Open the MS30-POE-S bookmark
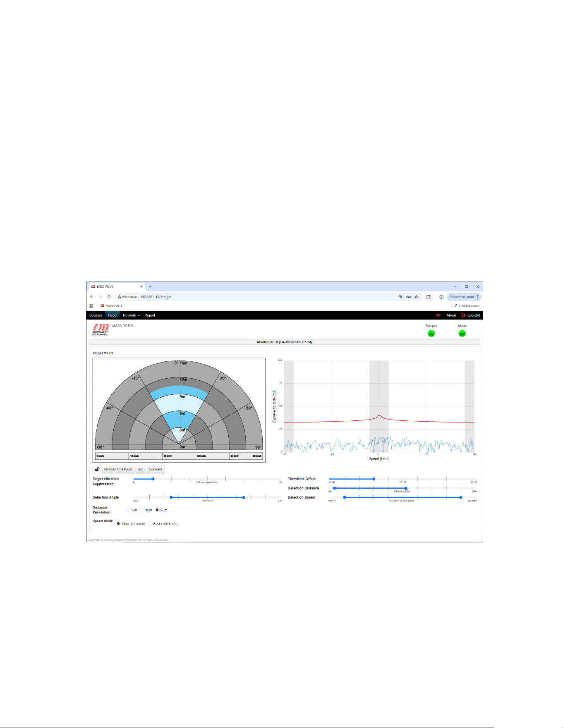 point(111,306)
